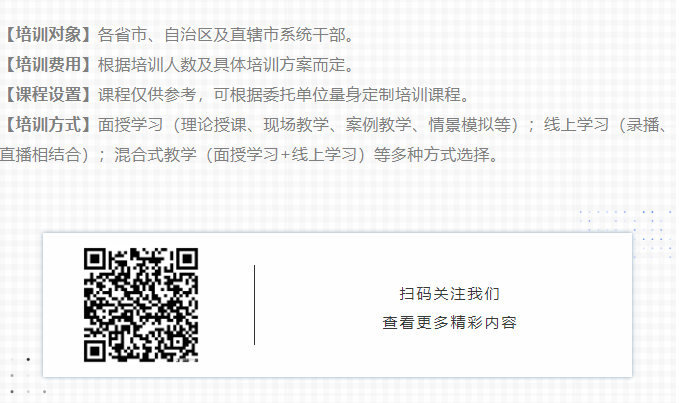Screen dimensions: 679x403
Task: Select the 查看更多精彩内容 caption
Action: click(449, 322)
